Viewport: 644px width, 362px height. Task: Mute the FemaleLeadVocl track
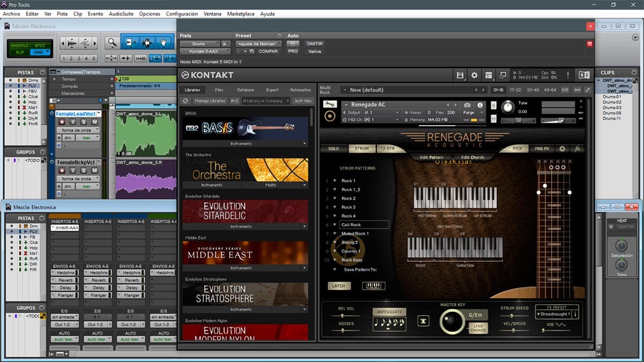point(95,122)
